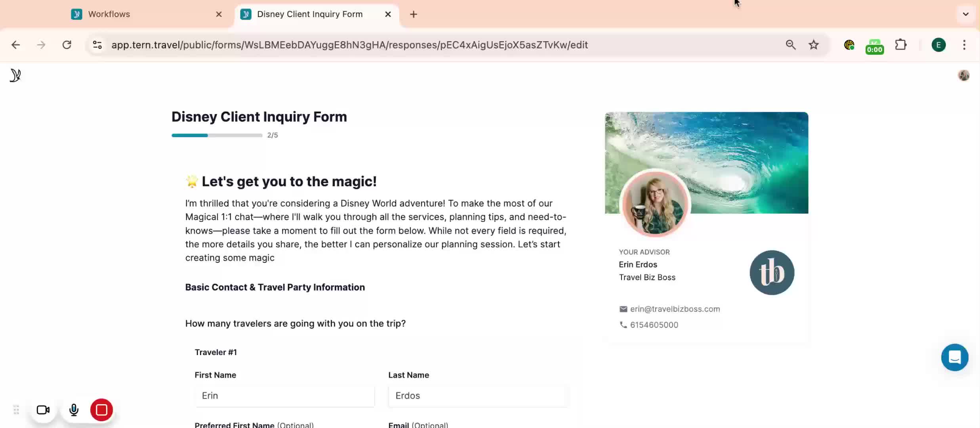
Task: Open the user avatar in page header
Action: (x=964, y=75)
